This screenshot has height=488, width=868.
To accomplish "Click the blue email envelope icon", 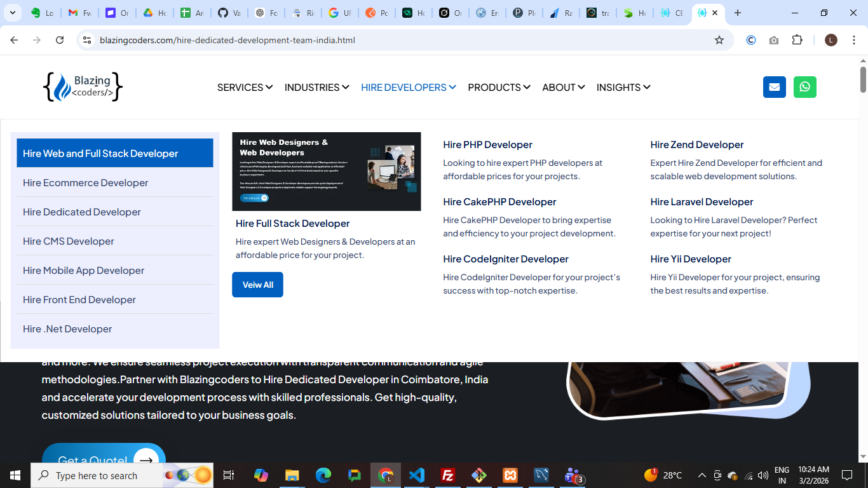I will pos(774,87).
